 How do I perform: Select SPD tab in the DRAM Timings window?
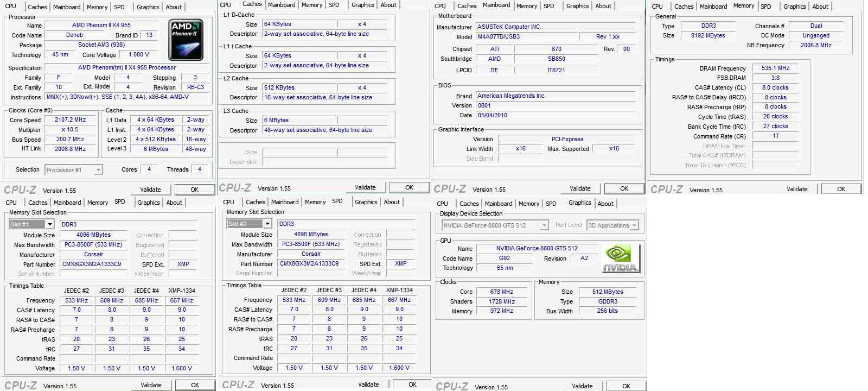pos(766,7)
